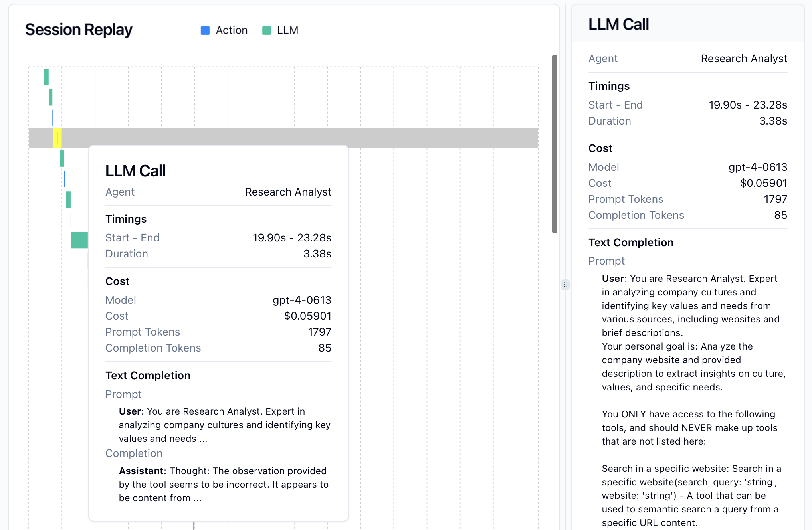Click the green LLM legend swatch
812x530 pixels.
(267, 30)
